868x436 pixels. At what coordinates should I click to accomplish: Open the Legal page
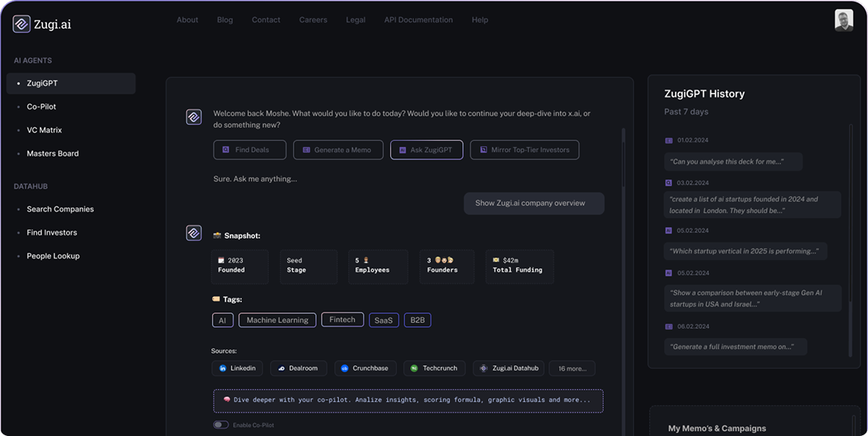pyautogui.click(x=356, y=20)
